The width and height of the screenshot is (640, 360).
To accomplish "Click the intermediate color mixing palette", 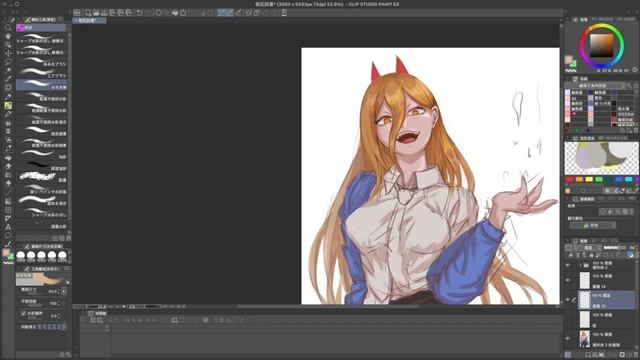I will coord(601,158).
